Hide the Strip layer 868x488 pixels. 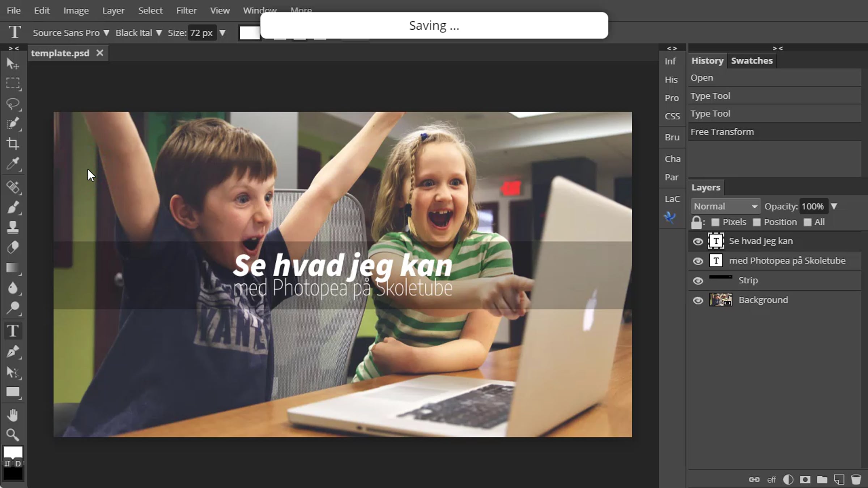click(698, 281)
